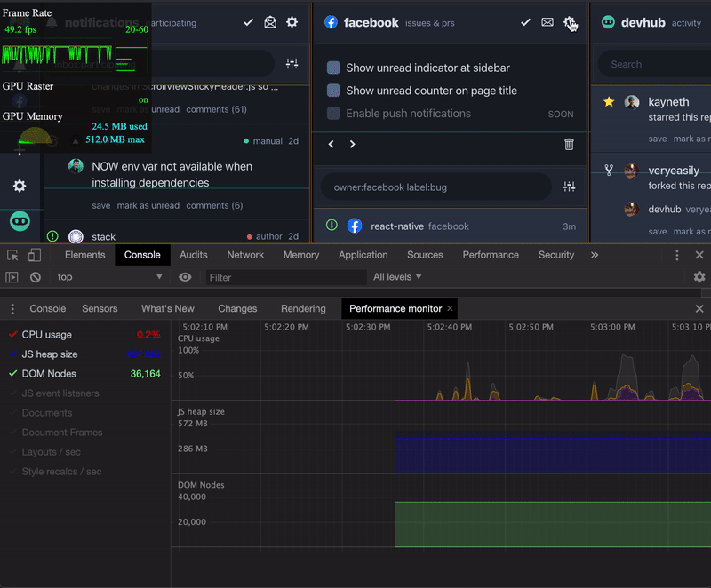
Task: Click mark as unread under NOW env var
Action: pyautogui.click(x=148, y=206)
